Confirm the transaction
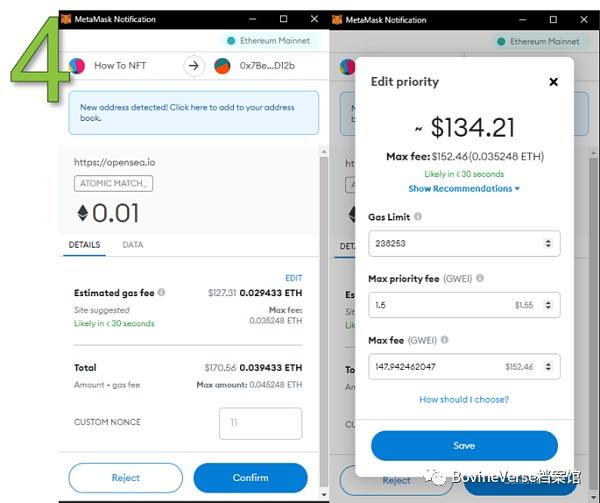 pos(250,478)
